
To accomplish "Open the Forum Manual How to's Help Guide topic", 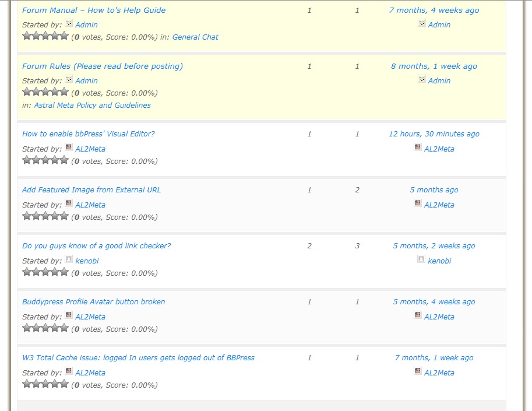I will pyautogui.click(x=94, y=10).
